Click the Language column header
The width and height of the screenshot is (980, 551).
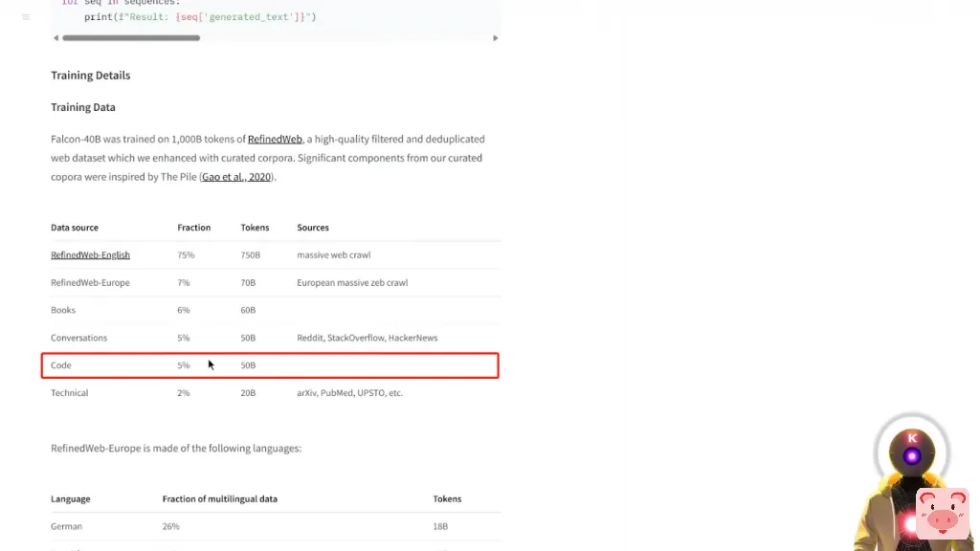71,499
